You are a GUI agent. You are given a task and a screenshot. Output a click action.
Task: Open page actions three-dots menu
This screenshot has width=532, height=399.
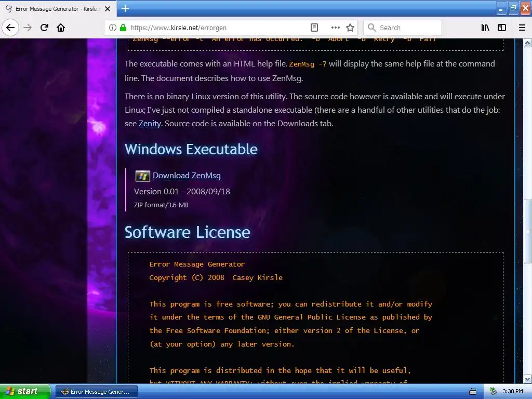(x=335, y=28)
